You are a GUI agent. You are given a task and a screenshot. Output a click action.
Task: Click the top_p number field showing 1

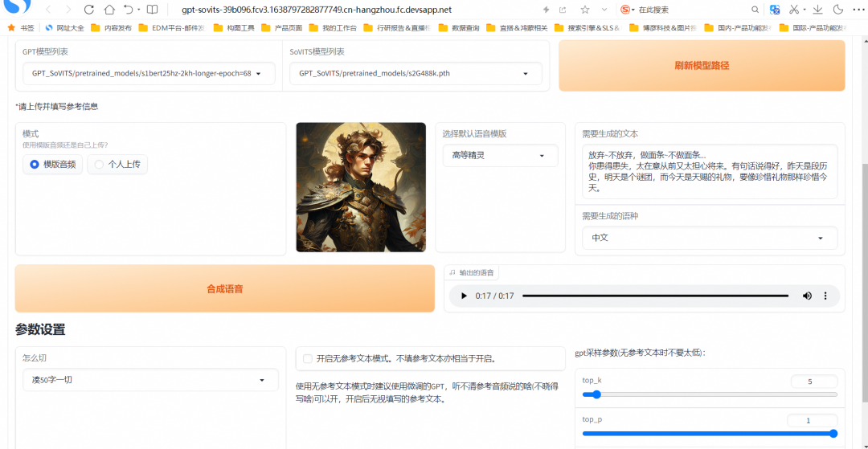click(x=812, y=421)
